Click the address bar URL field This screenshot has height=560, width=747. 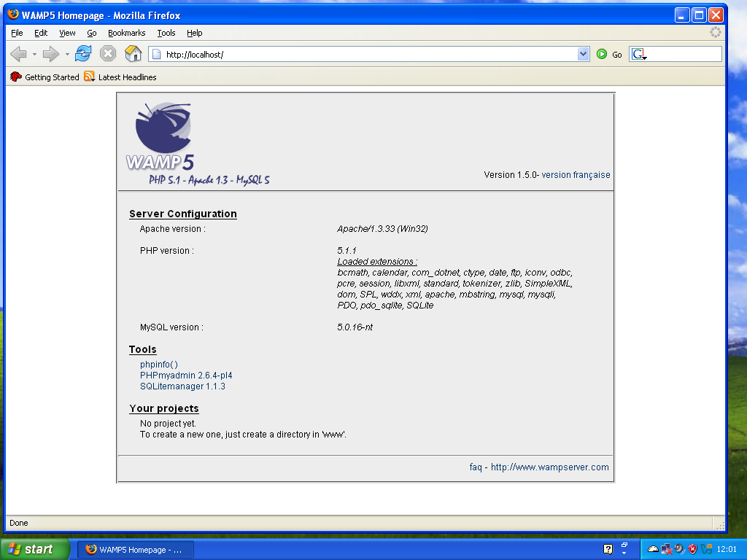(368, 54)
